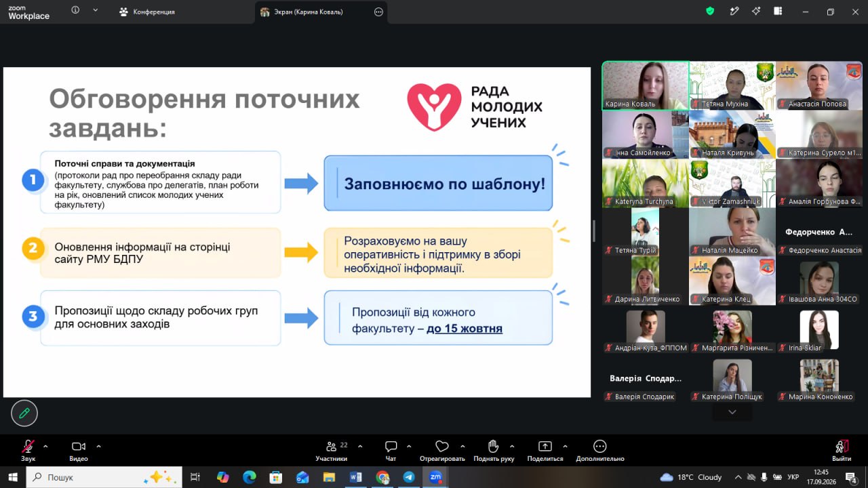Click the video panel divider handle
Image resolution: width=868 pixels, height=488 pixels.
(x=595, y=230)
